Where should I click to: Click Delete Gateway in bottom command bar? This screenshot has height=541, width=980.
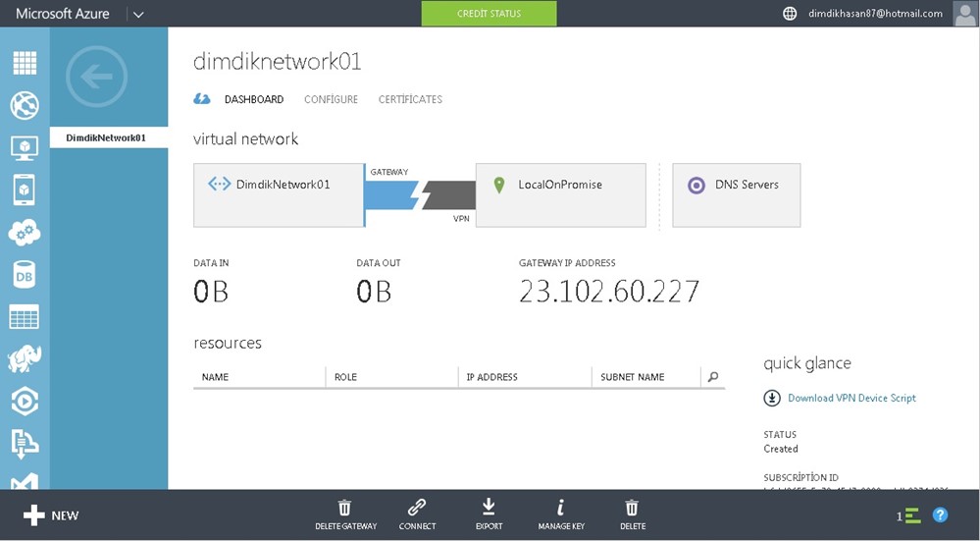345,514
